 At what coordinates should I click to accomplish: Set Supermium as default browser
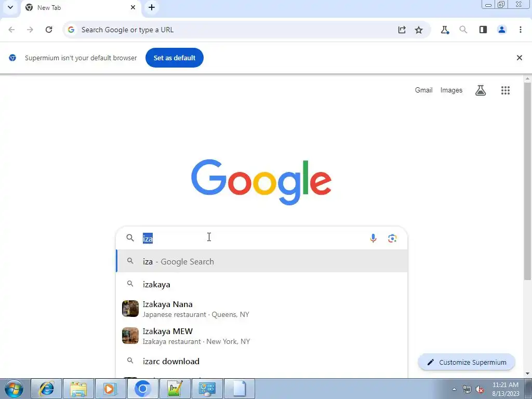[x=175, y=58]
